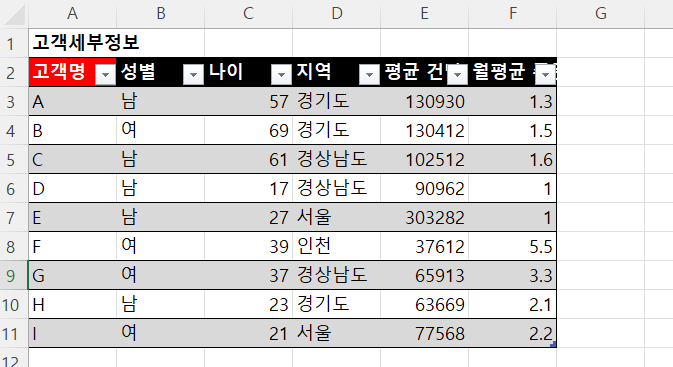Select row 9 header
This screenshot has width=673, height=367.
click(x=14, y=275)
